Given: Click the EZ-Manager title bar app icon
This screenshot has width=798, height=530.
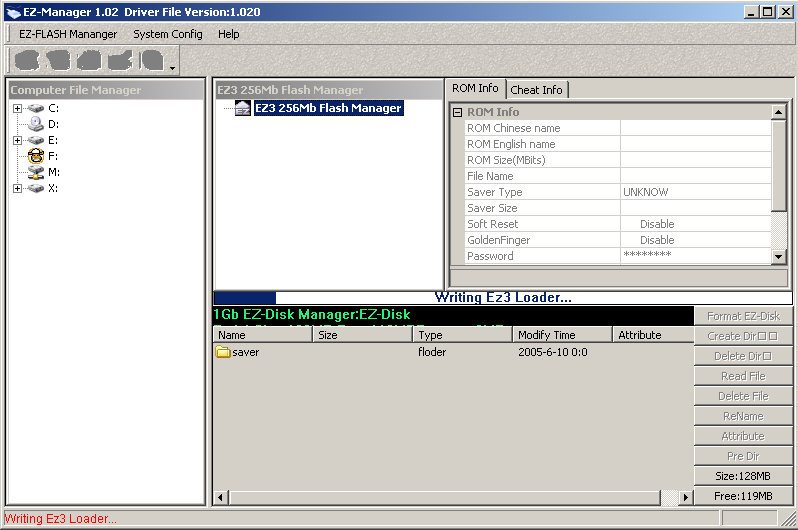Looking at the screenshot, I should click(13, 12).
